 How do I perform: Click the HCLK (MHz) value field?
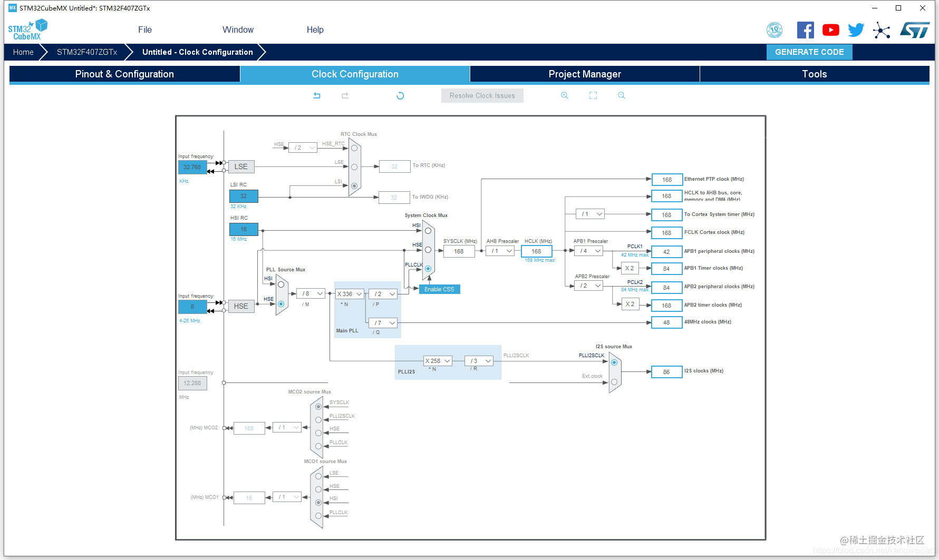[x=537, y=251]
